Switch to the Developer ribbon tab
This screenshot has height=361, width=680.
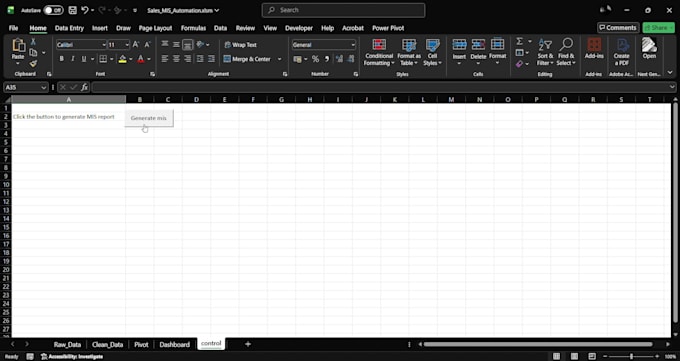299,28
